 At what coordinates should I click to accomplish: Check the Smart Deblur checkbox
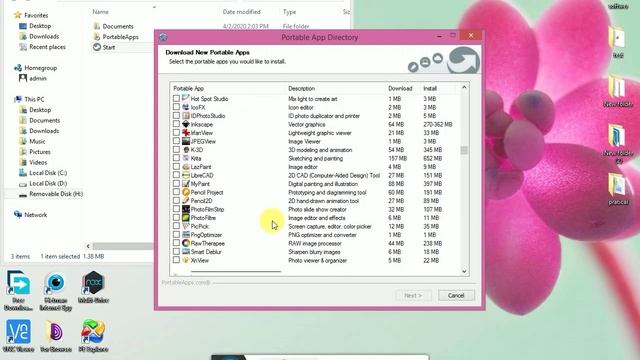[176, 251]
